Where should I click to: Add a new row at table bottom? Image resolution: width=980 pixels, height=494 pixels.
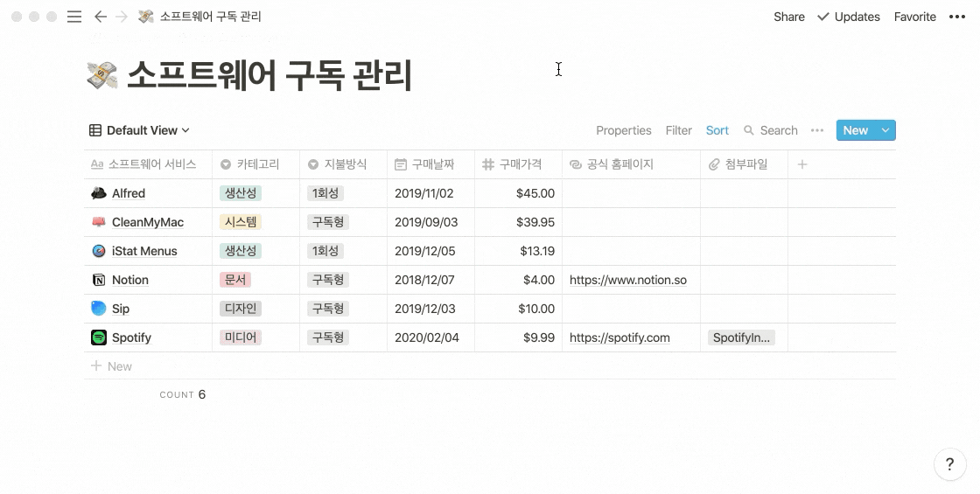click(490, 366)
